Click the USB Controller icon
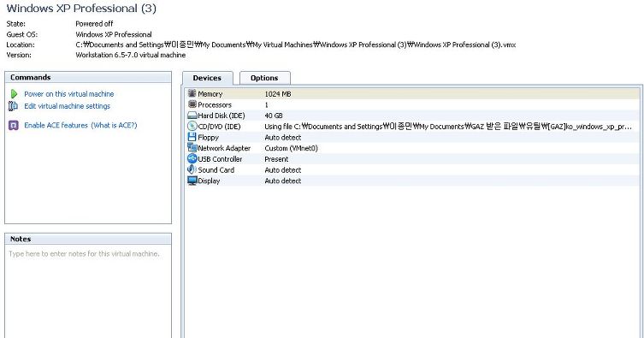Viewport: 644px width, 338px height. point(192,158)
